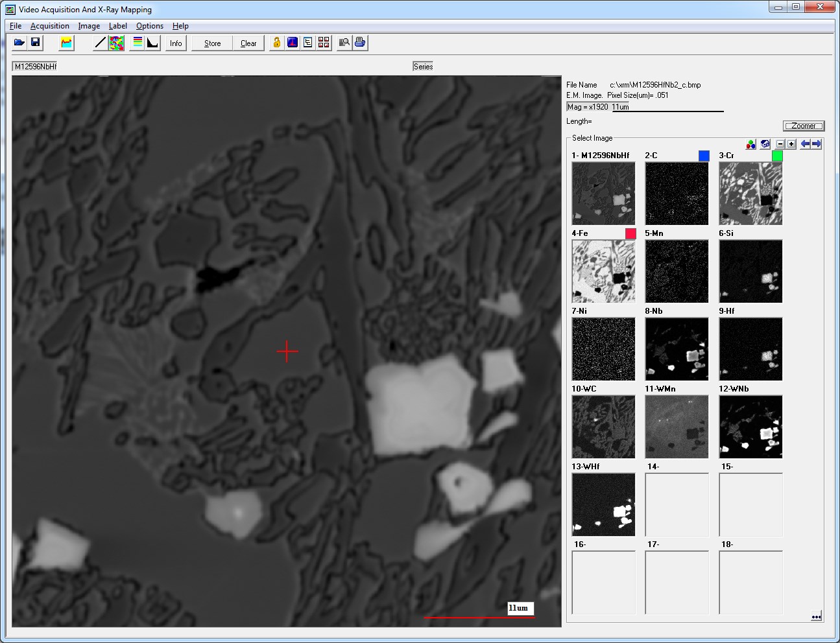Screen dimensions: 840x643
Task: Click the blue home icon above thumbnails
Action: point(765,145)
